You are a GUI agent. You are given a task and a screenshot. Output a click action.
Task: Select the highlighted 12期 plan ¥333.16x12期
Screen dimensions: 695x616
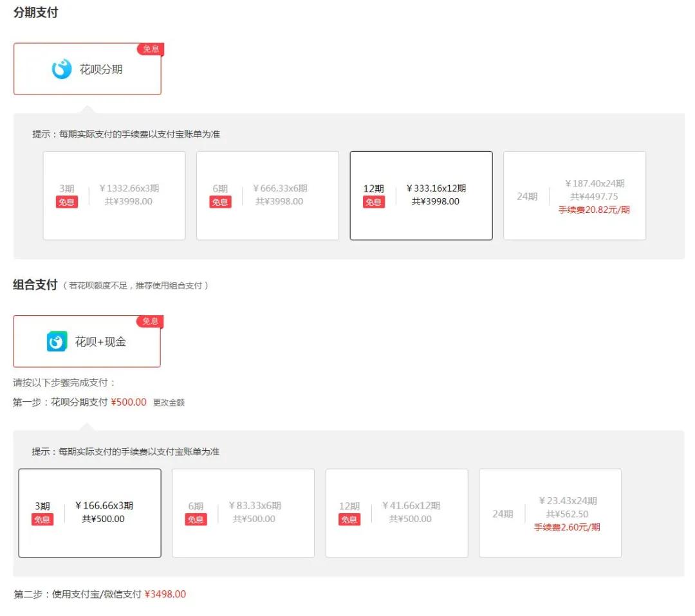tap(421, 195)
